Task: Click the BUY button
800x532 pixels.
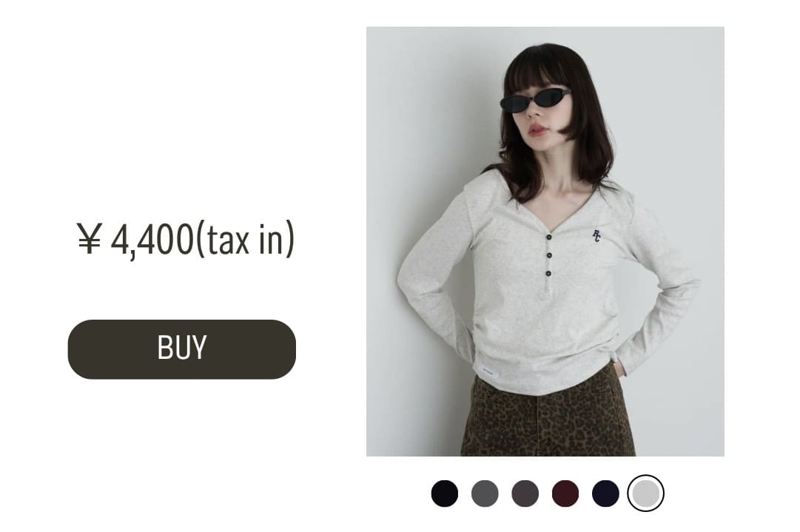Action: pos(181,349)
